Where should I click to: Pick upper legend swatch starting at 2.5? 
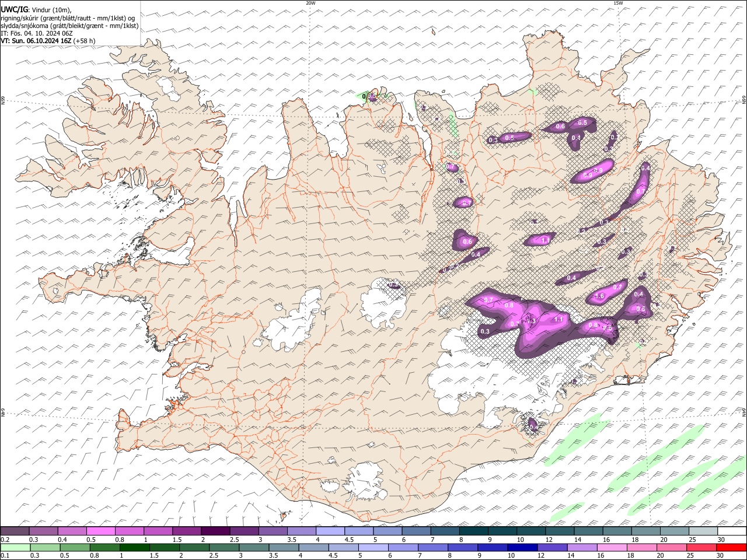[x=244, y=531]
